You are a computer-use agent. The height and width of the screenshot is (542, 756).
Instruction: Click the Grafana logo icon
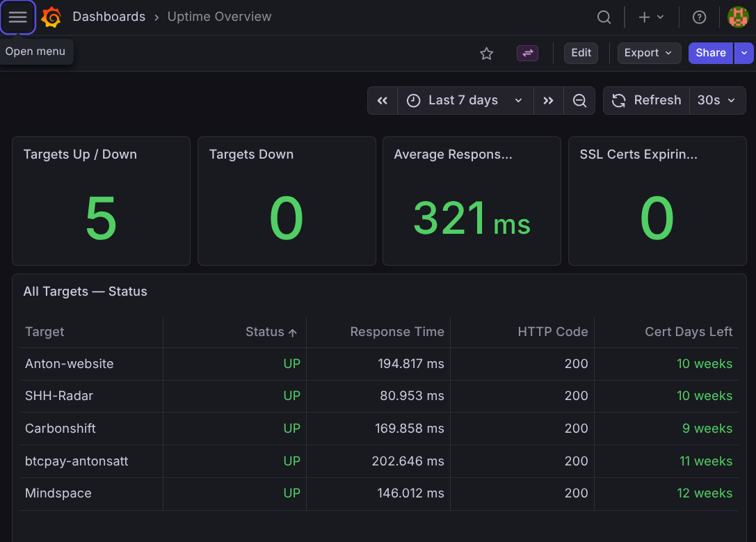coord(51,17)
